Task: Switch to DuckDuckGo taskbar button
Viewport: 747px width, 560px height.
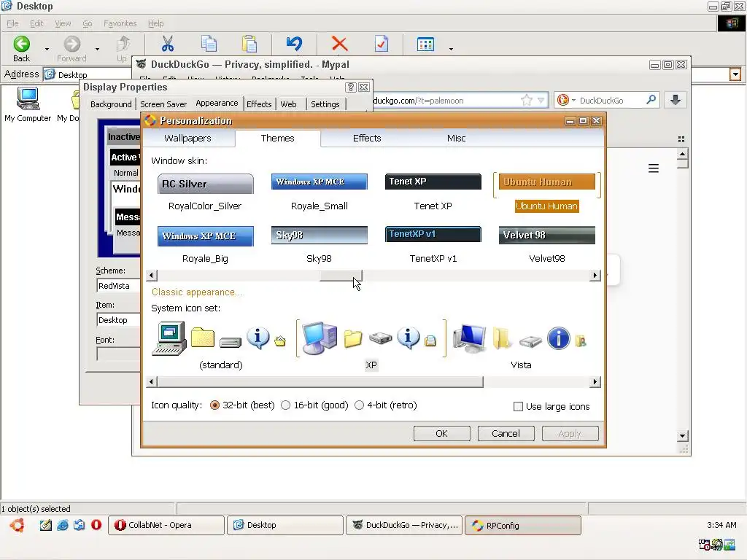Action: pyautogui.click(x=404, y=525)
